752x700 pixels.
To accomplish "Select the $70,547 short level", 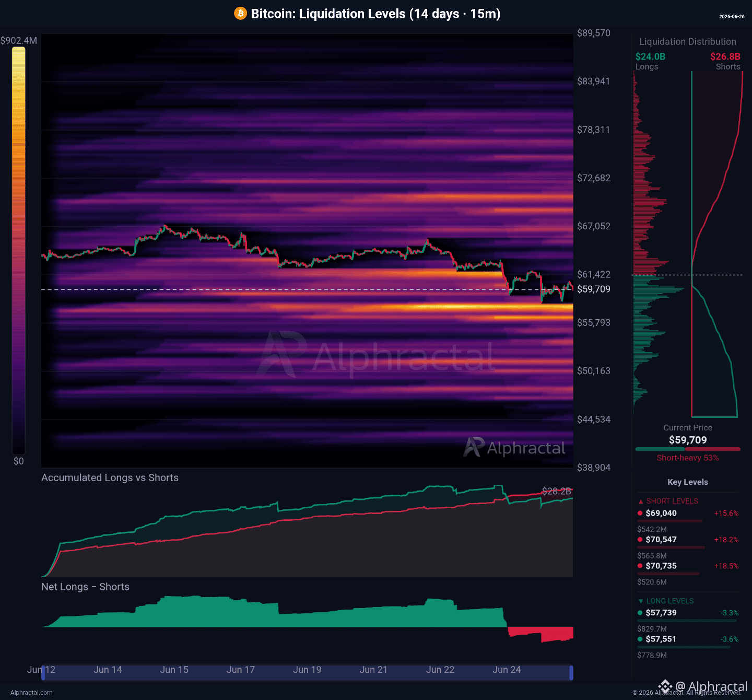I will (661, 540).
